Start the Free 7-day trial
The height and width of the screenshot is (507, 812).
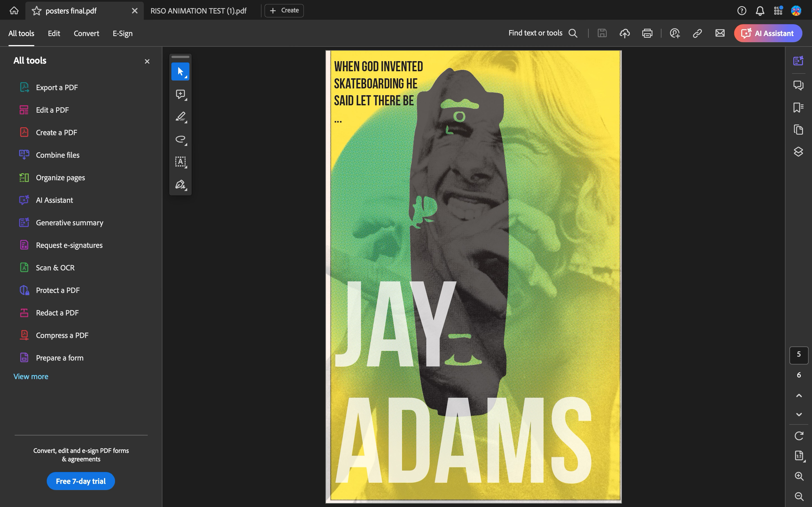click(81, 481)
